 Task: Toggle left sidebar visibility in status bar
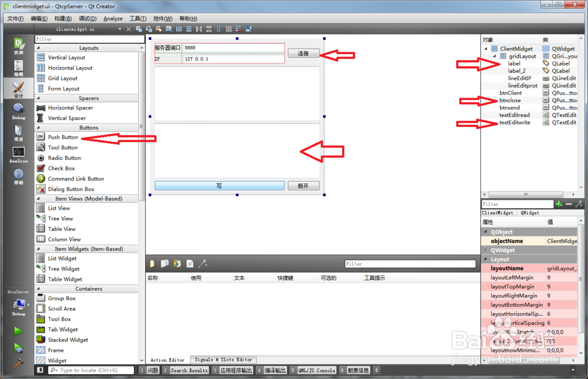coord(41,370)
